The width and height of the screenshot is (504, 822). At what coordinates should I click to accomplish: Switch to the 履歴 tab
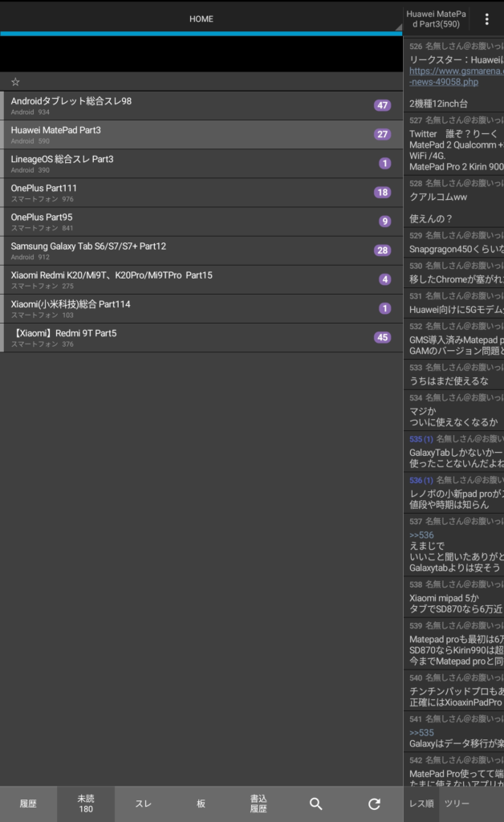(x=28, y=804)
